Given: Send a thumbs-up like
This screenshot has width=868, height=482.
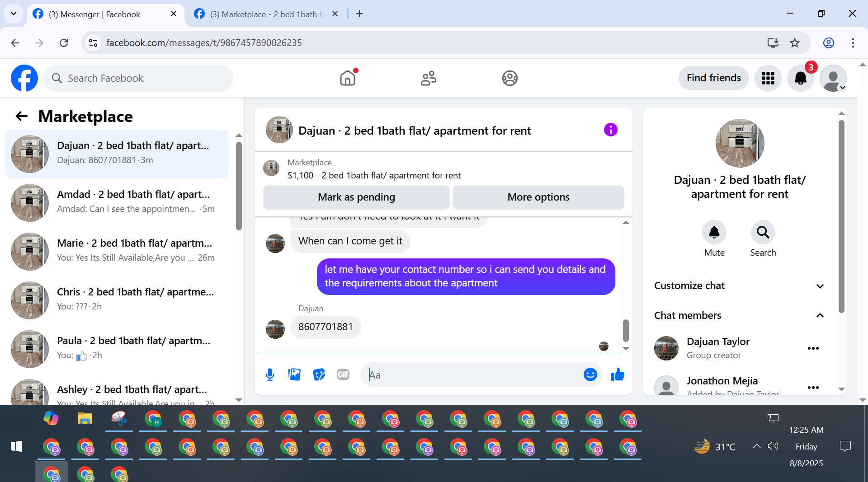Looking at the screenshot, I should (x=617, y=374).
